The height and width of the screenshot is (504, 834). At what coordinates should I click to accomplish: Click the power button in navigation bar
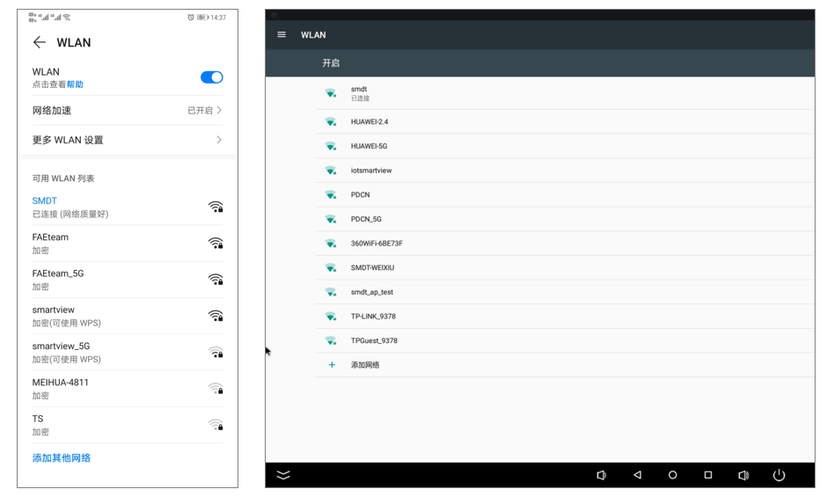pyautogui.click(x=779, y=475)
